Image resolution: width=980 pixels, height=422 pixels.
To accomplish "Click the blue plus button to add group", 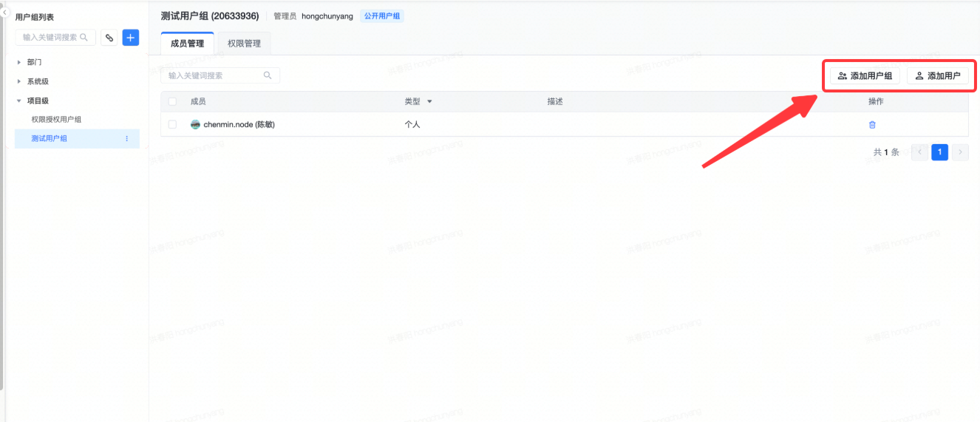I will coord(131,37).
